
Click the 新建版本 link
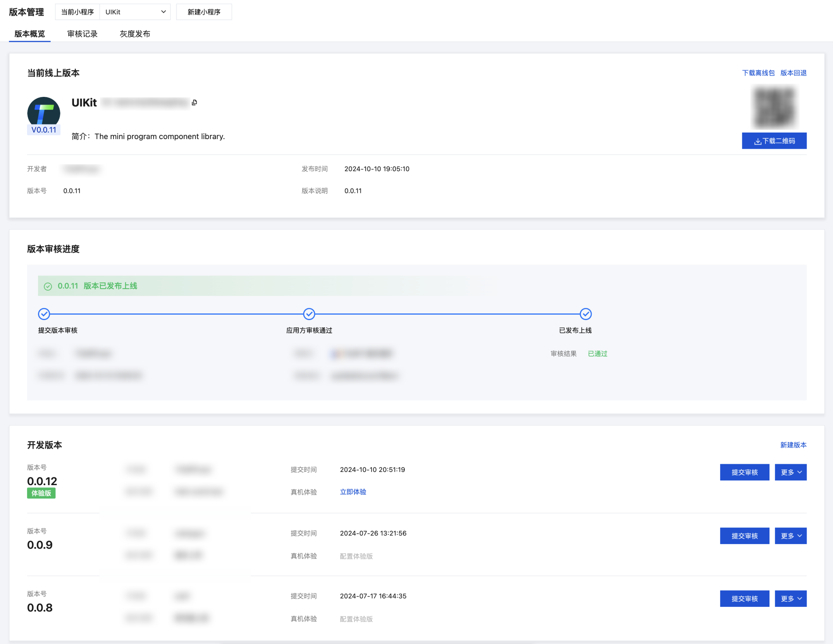pyautogui.click(x=793, y=445)
